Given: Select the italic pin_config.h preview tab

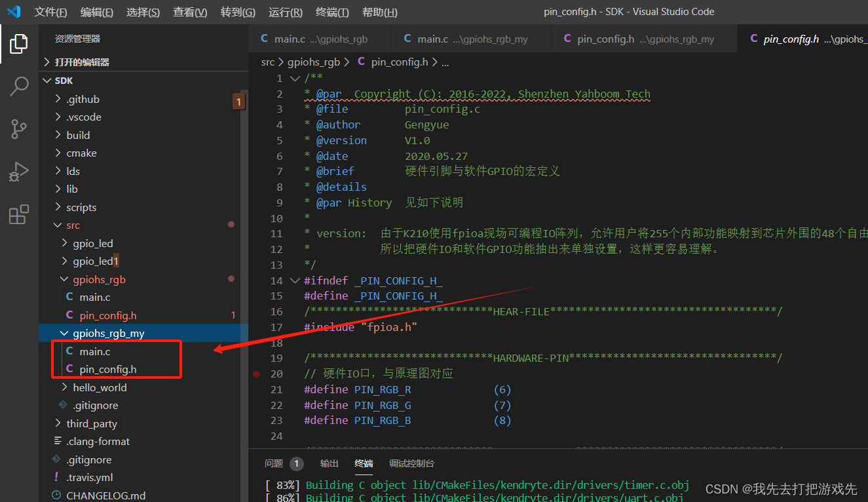Looking at the screenshot, I should 802,39.
